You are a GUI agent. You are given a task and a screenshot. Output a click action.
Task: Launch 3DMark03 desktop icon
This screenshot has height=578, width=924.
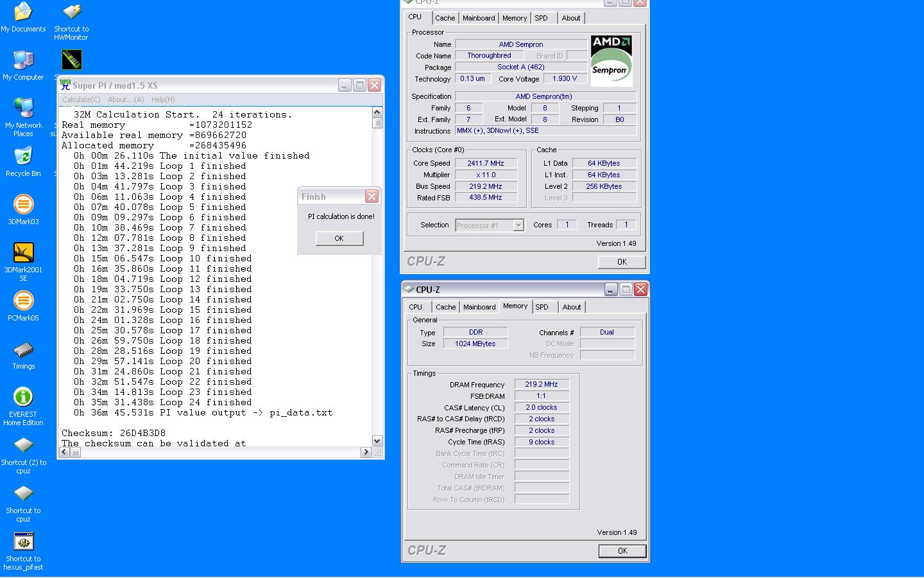(23, 210)
